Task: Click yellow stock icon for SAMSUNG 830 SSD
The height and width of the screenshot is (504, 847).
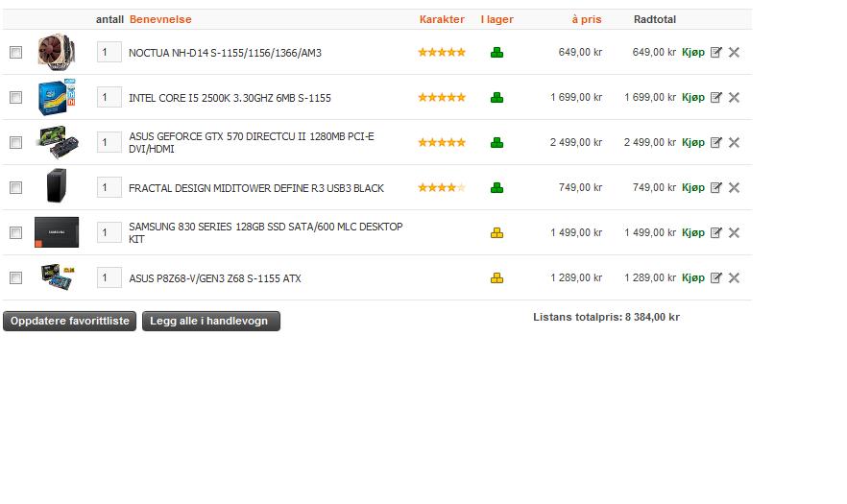Action: [x=497, y=233]
